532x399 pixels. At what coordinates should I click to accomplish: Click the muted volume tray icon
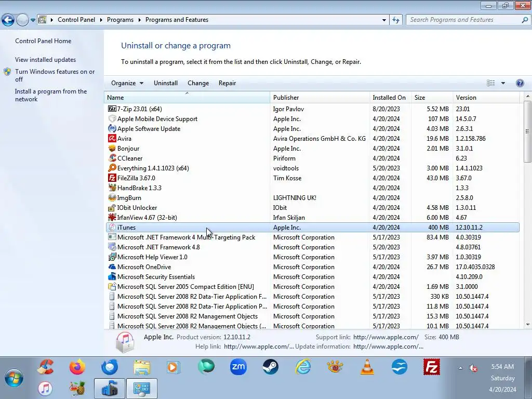(473, 368)
